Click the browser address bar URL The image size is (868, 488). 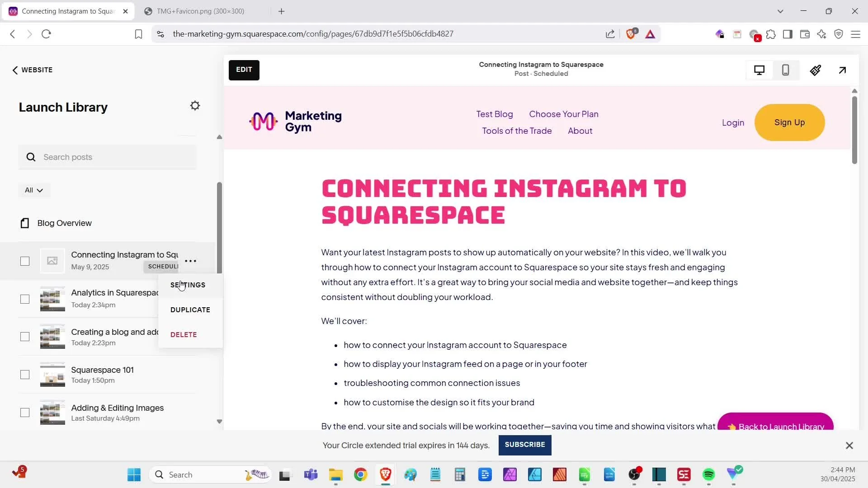pos(313,34)
